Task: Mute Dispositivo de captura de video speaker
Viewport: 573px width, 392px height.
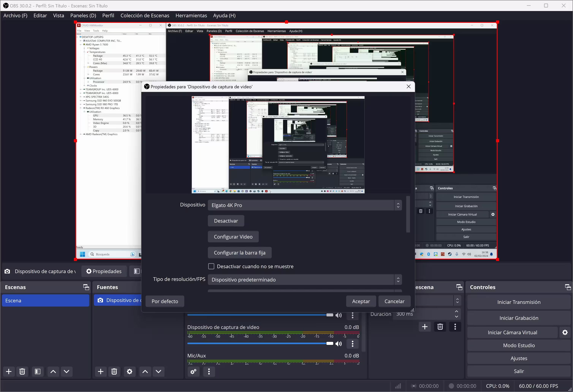Action: tap(339, 344)
